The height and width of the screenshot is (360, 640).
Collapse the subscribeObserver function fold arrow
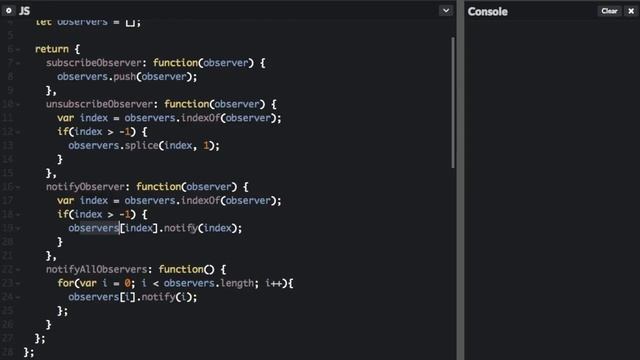coord(18,63)
